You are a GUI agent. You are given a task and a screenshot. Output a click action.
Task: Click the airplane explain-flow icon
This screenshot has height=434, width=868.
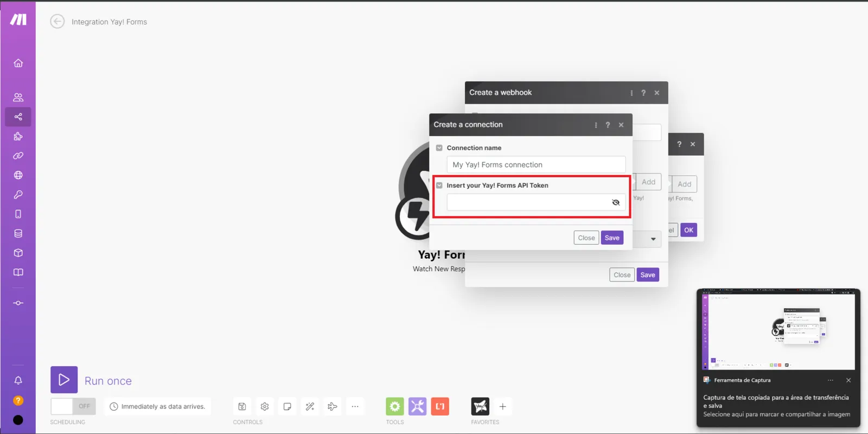[333, 406]
